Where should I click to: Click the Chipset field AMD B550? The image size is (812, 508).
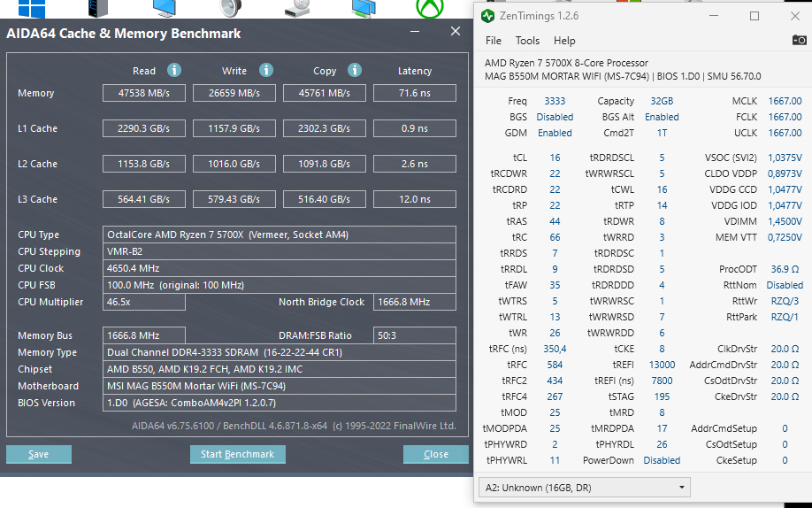[x=280, y=369]
